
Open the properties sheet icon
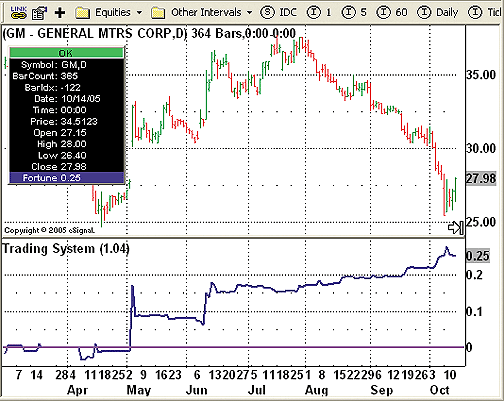(39, 13)
